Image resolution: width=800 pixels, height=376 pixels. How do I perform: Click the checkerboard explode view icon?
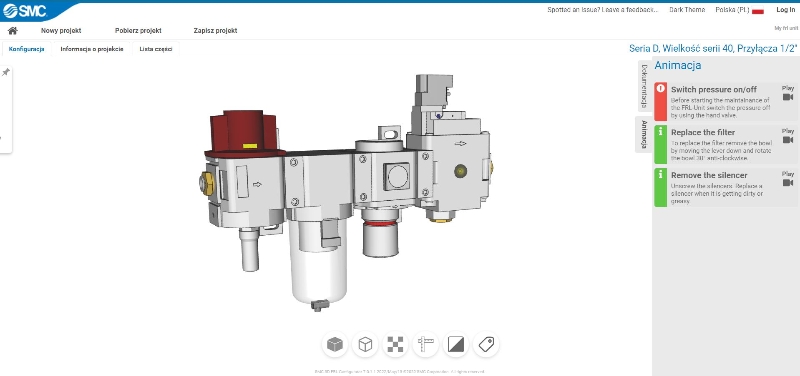[x=395, y=345]
